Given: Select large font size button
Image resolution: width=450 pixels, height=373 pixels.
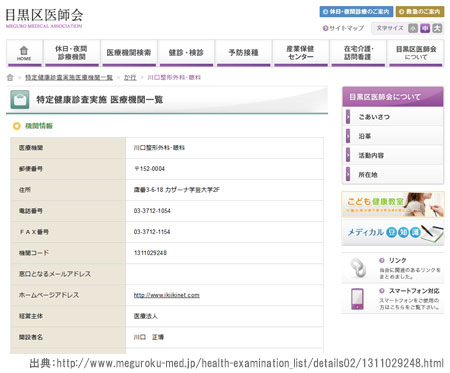Looking at the screenshot, I should pyautogui.click(x=437, y=28).
